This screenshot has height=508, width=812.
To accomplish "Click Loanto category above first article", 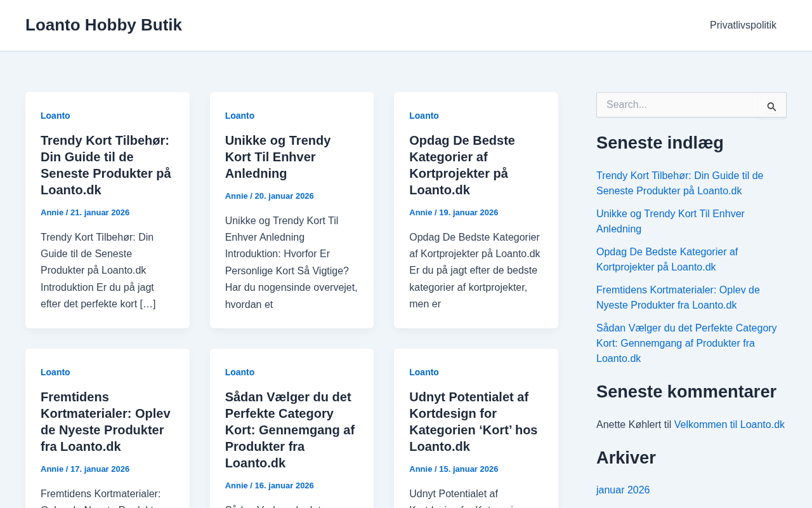I will pyautogui.click(x=55, y=116).
